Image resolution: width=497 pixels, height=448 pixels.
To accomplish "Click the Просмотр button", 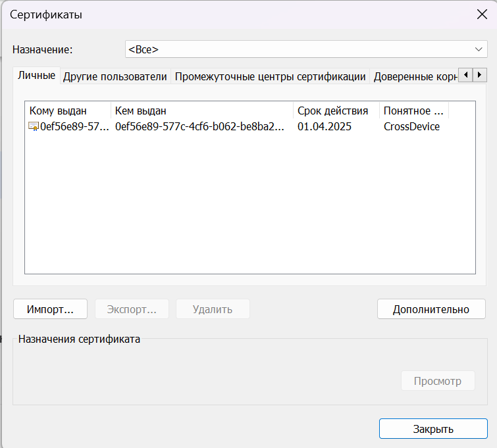I will pos(438,381).
